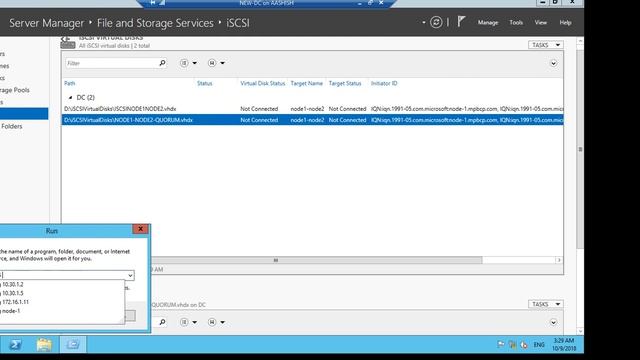Sort by the Path column header
Screen dimensions: 640x360
[70, 83]
